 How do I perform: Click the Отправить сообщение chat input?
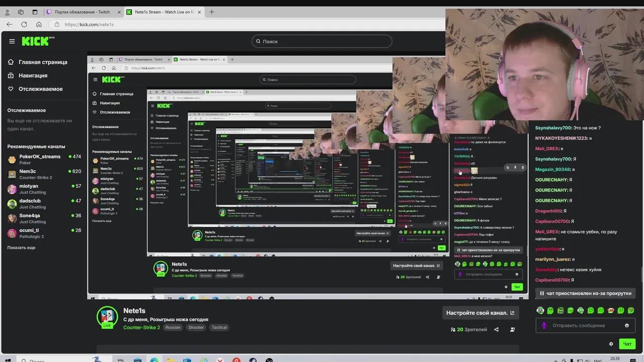click(x=585, y=325)
